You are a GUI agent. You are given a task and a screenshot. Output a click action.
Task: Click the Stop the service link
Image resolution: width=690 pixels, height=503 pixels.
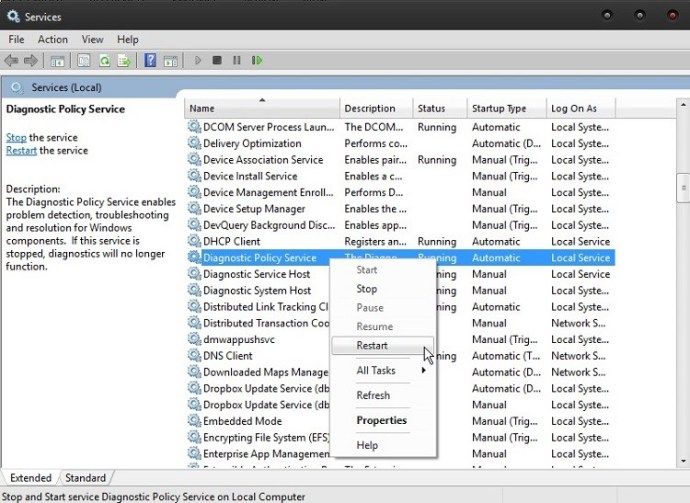(x=16, y=137)
